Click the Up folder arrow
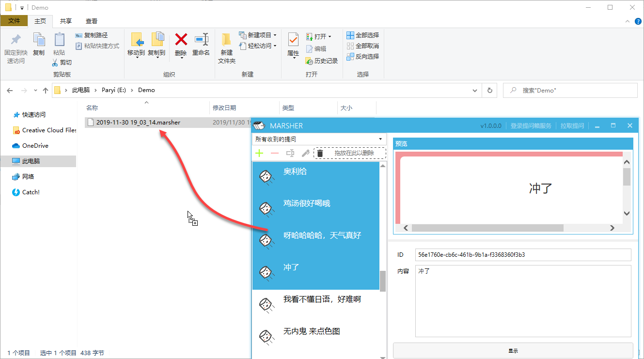Image resolution: width=644 pixels, height=359 pixels. point(46,90)
